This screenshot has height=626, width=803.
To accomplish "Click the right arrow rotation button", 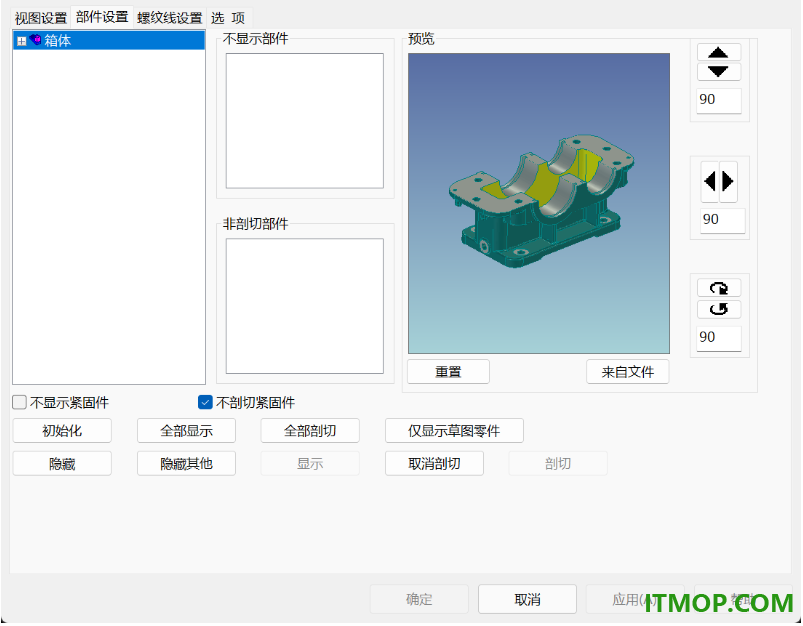I will tap(728, 181).
